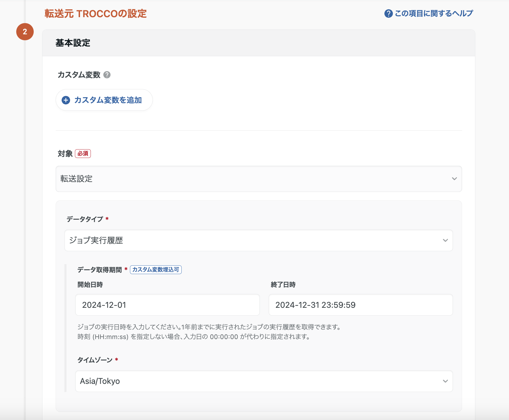Viewport: 509px width, 420px height.
Task: Click the plus icon to add custom variable
Action: 66,100
